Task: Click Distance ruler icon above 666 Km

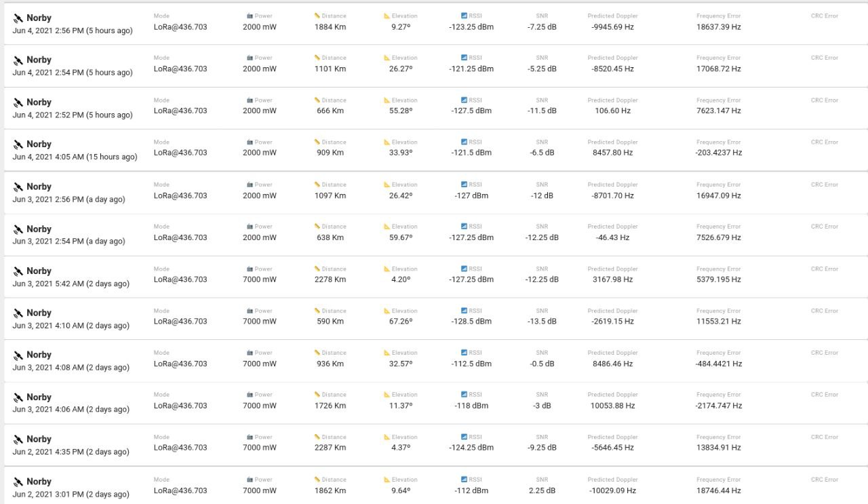Action: [x=317, y=100]
